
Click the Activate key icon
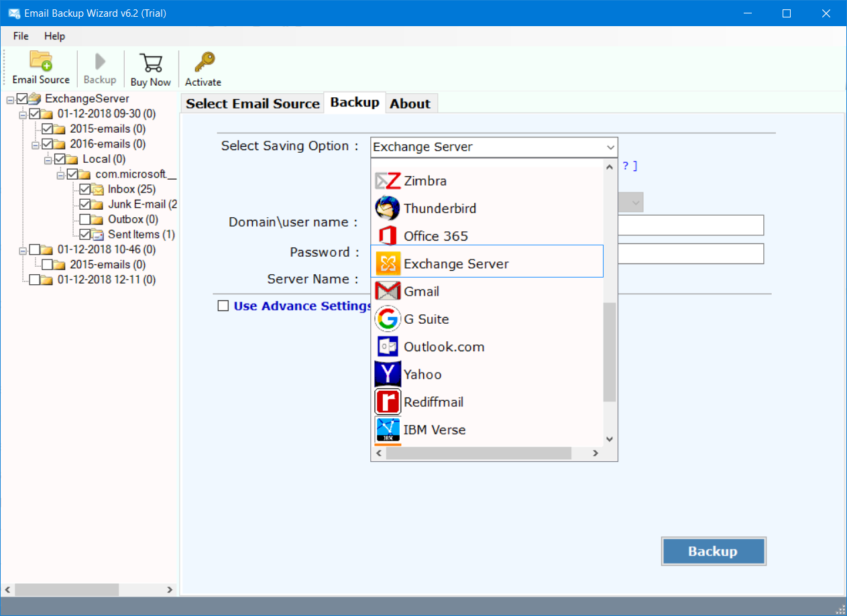(x=203, y=62)
